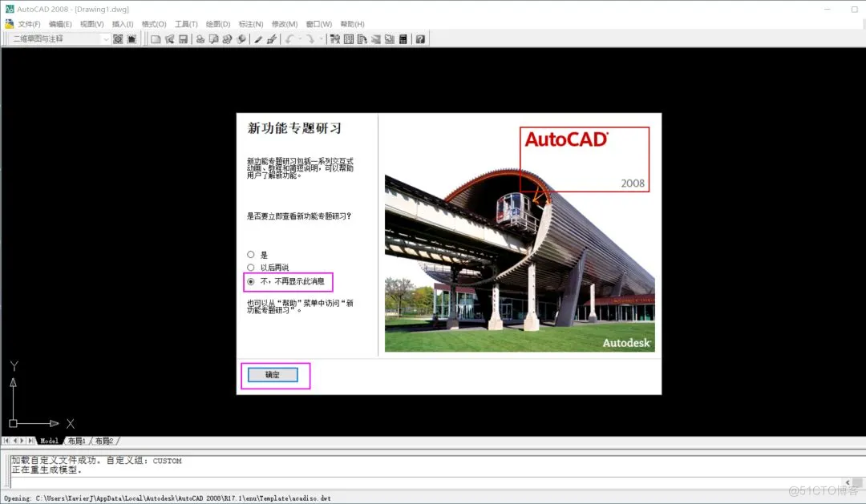
Task: Click the drawing document icon beside 文件 menu
Action: 9,24
